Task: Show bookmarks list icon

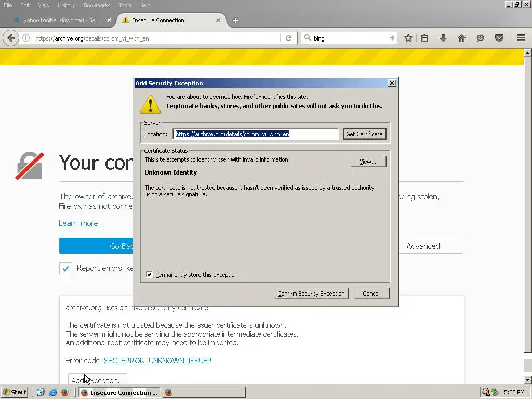Action: tap(424, 38)
